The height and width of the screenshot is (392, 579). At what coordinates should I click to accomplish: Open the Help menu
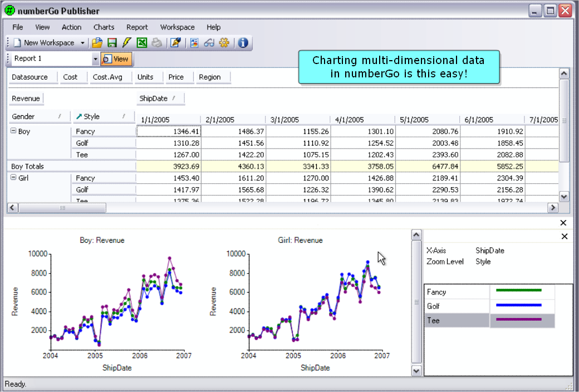(213, 27)
